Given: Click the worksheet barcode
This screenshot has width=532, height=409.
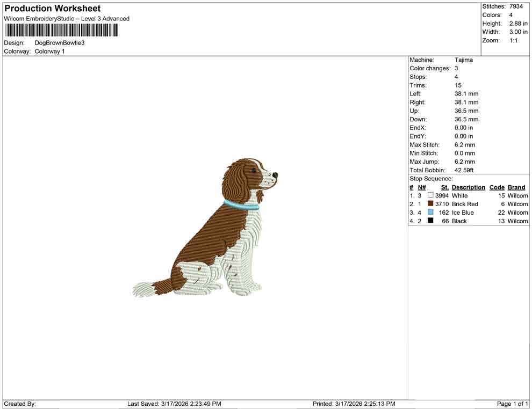Looking at the screenshot, I should tap(61, 30).
